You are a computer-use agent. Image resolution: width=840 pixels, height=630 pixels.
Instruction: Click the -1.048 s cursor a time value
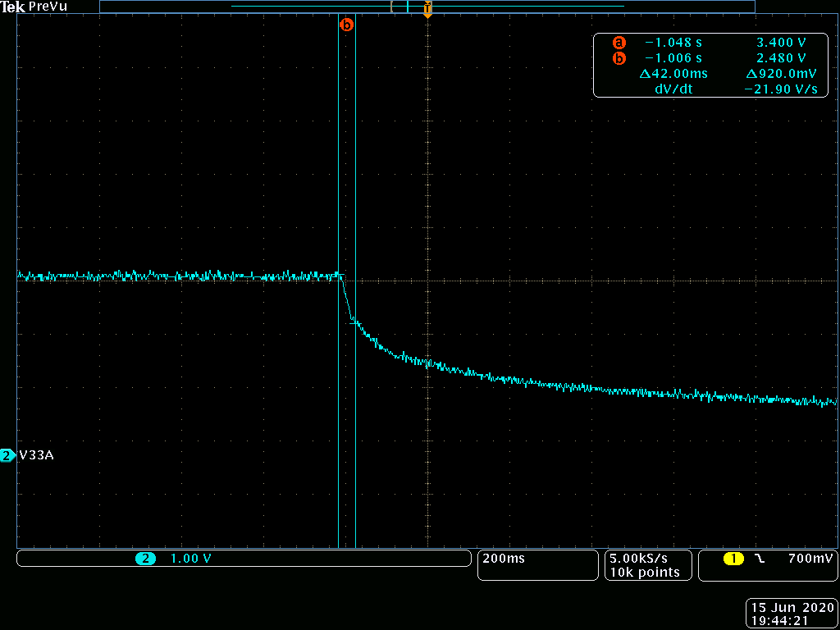[x=673, y=42]
